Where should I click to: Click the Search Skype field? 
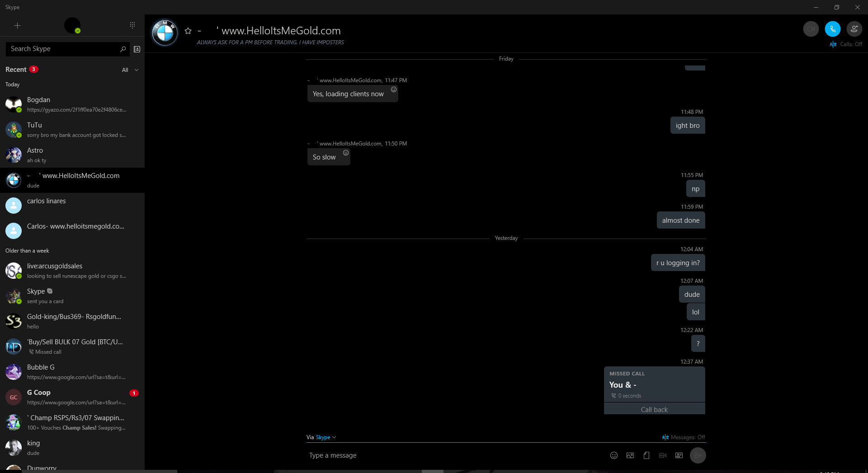tap(62, 49)
